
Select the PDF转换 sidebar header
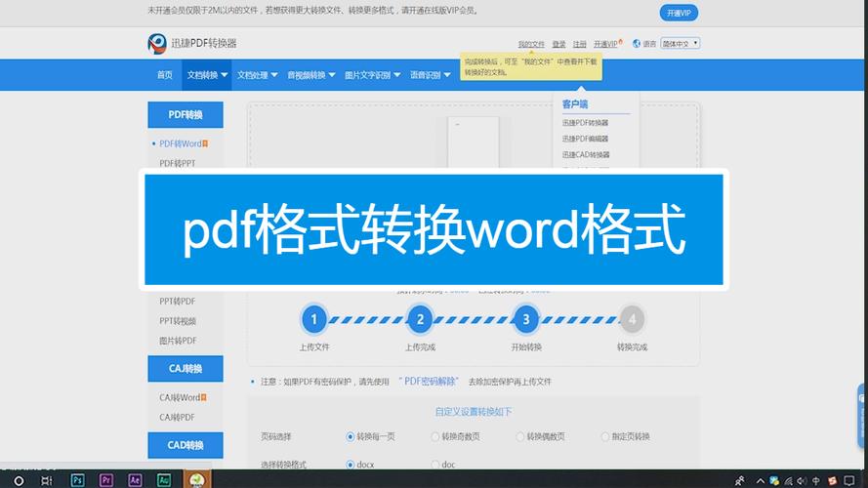point(186,114)
